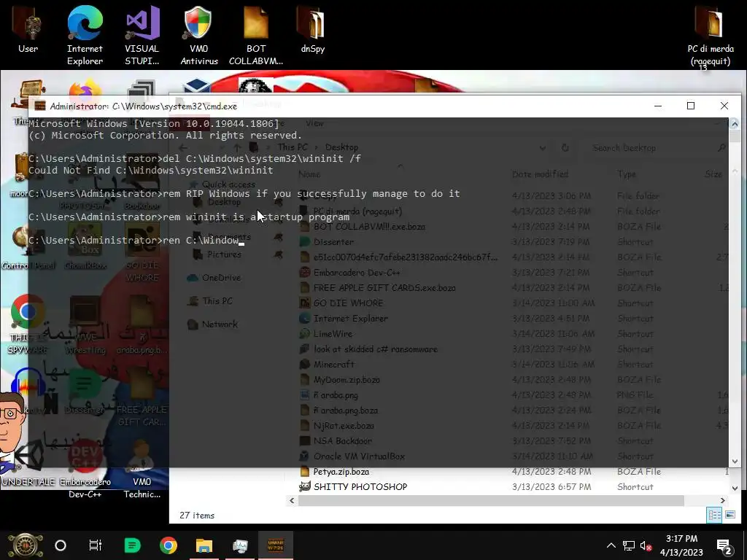Click the Explorer vertical scroll down arrow
747x560 pixels.
click(x=735, y=488)
